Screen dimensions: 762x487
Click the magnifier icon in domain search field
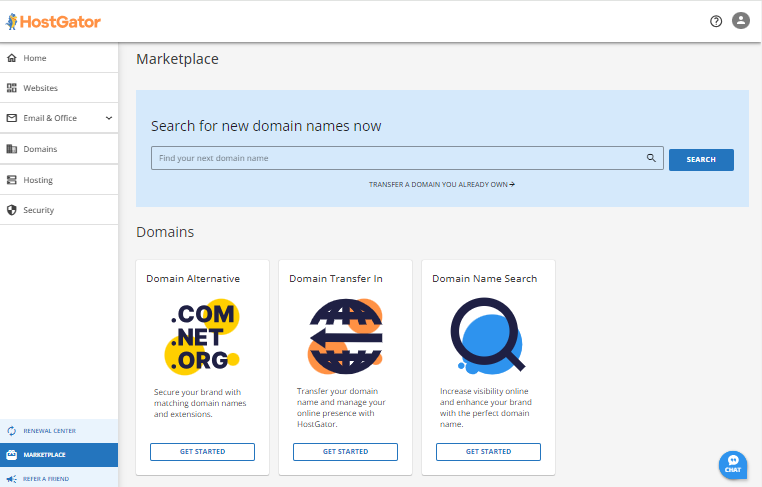click(x=651, y=158)
